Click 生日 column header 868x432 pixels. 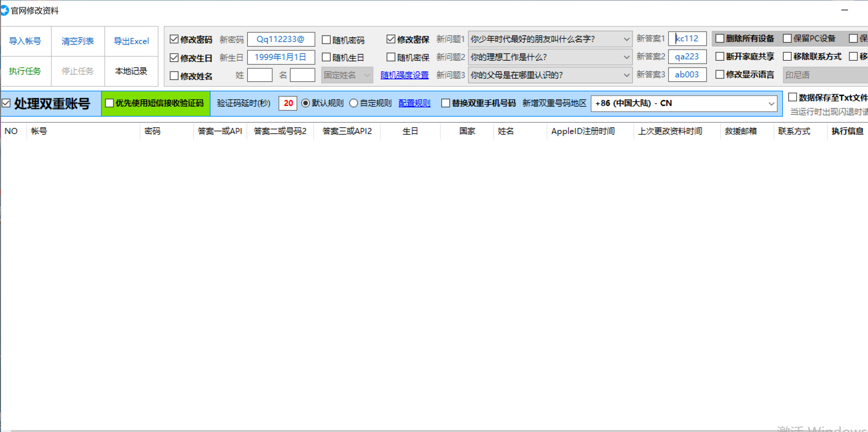pos(410,131)
